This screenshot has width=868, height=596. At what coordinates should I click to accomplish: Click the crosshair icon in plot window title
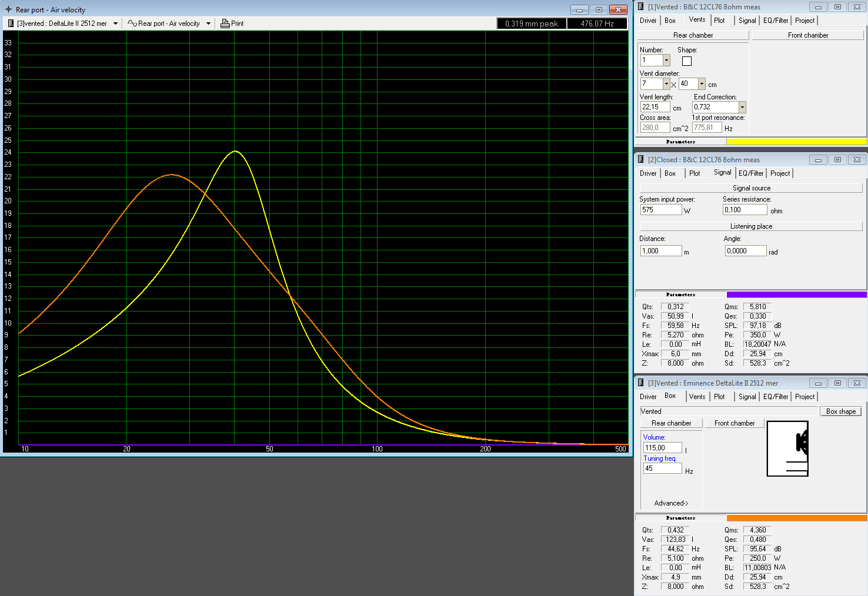[8, 9]
